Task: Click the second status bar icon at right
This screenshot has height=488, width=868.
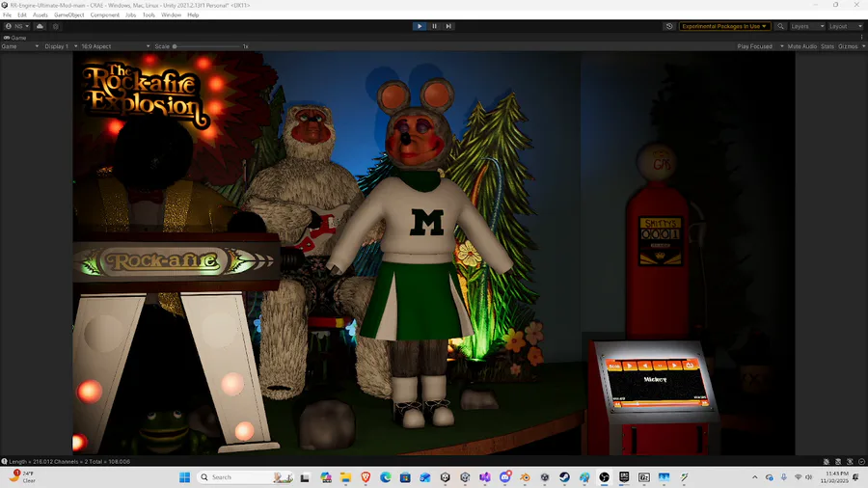Action: 838,461
